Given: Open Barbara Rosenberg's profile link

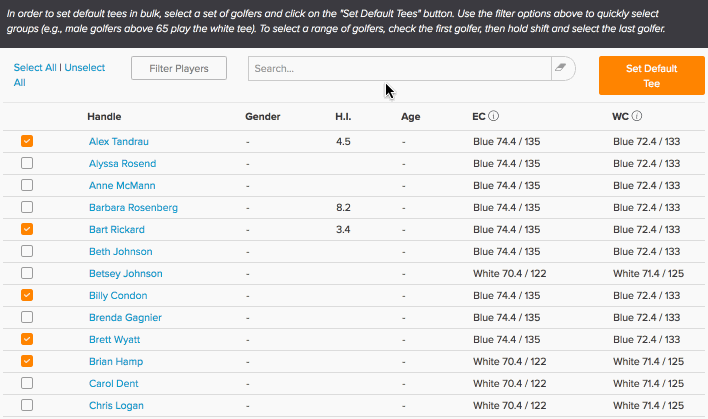Looking at the screenshot, I should [133, 208].
